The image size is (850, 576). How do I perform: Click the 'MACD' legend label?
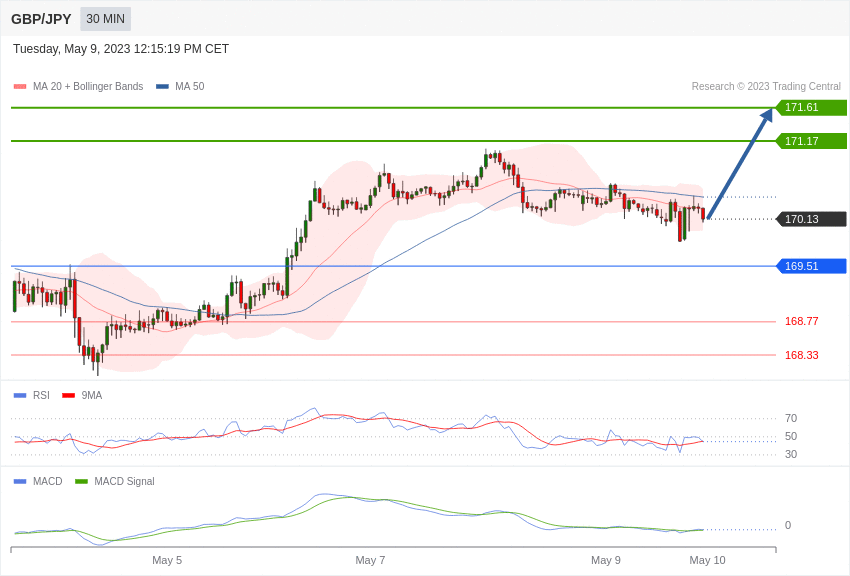(48, 481)
